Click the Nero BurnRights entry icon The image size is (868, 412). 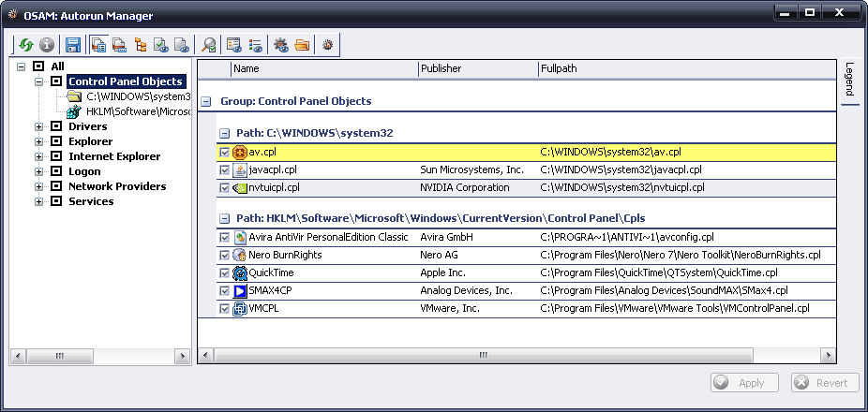coord(239,255)
